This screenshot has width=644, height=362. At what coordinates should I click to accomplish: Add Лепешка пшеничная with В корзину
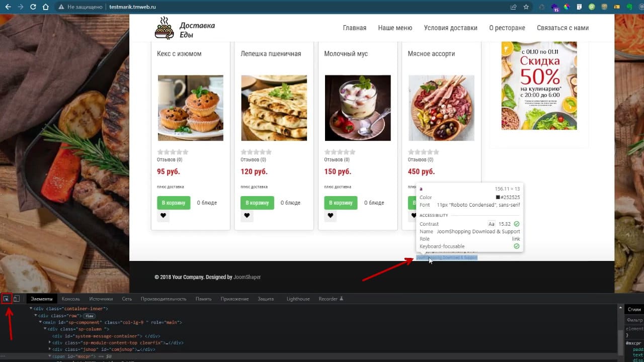click(x=257, y=203)
